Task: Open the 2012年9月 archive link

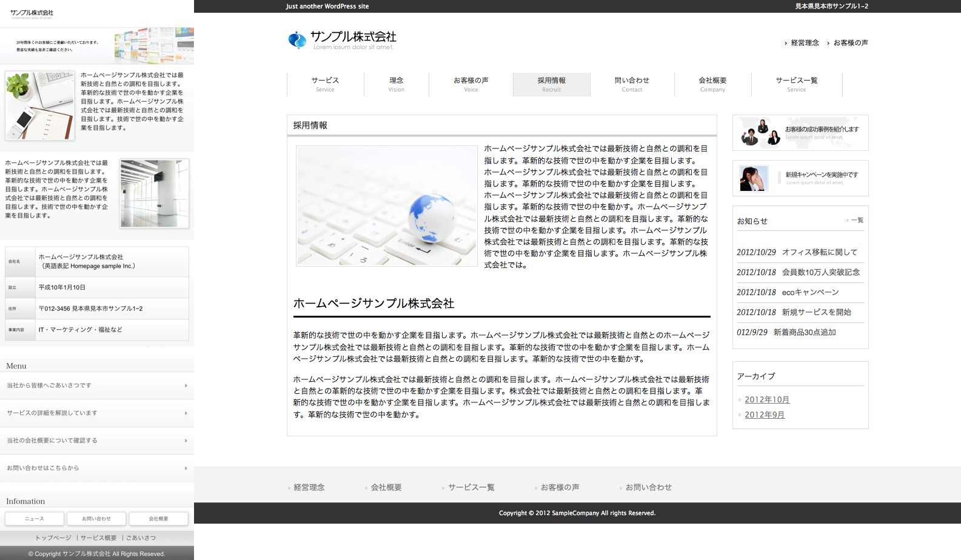Action: 765,415
